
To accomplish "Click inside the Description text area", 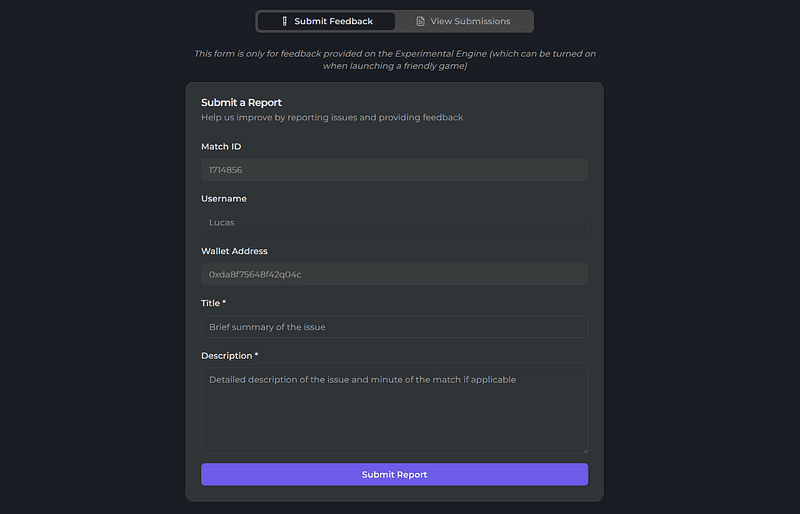I will (394, 410).
